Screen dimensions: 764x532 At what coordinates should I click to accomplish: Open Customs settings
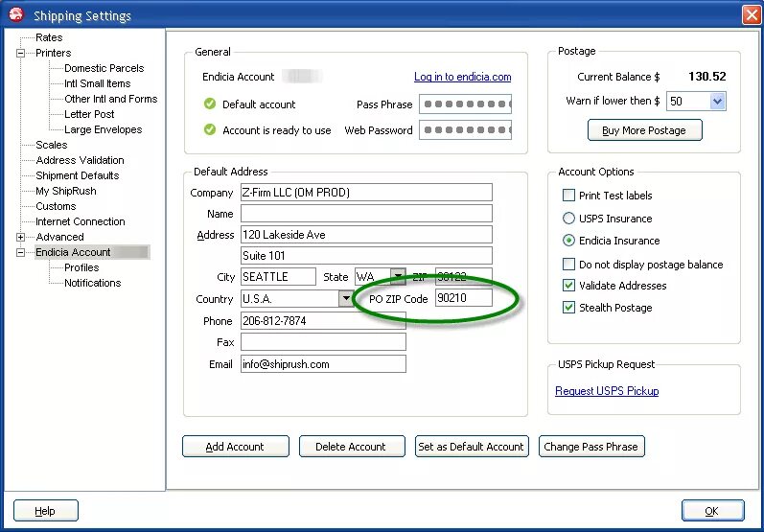pos(56,206)
